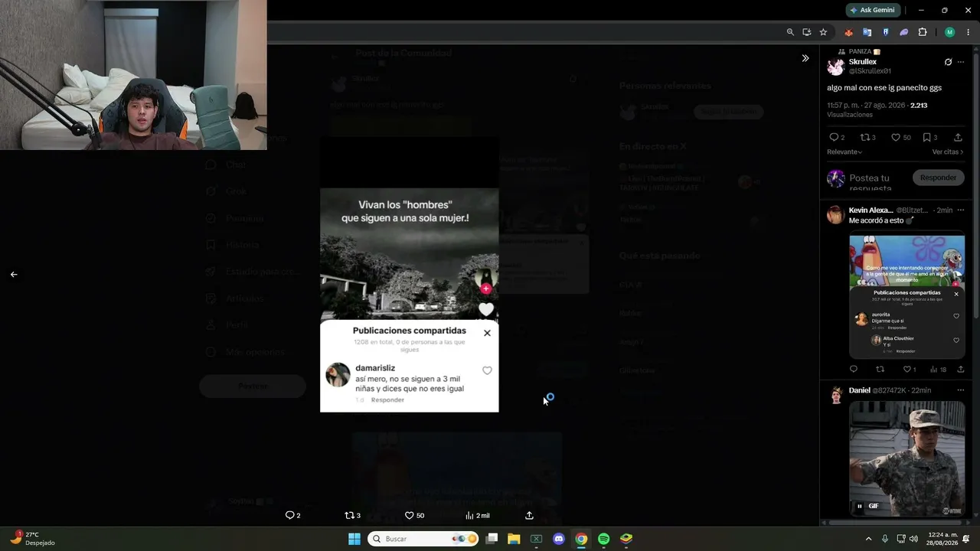The image size is (980, 551).
Task: Open the taskbar clock and date
Action: (940, 539)
